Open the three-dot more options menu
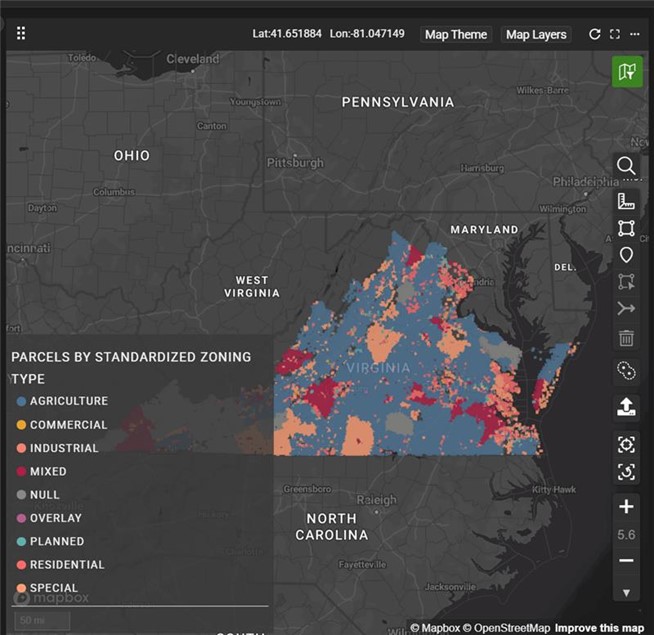This screenshot has width=654, height=635. [x=634, y=34]
